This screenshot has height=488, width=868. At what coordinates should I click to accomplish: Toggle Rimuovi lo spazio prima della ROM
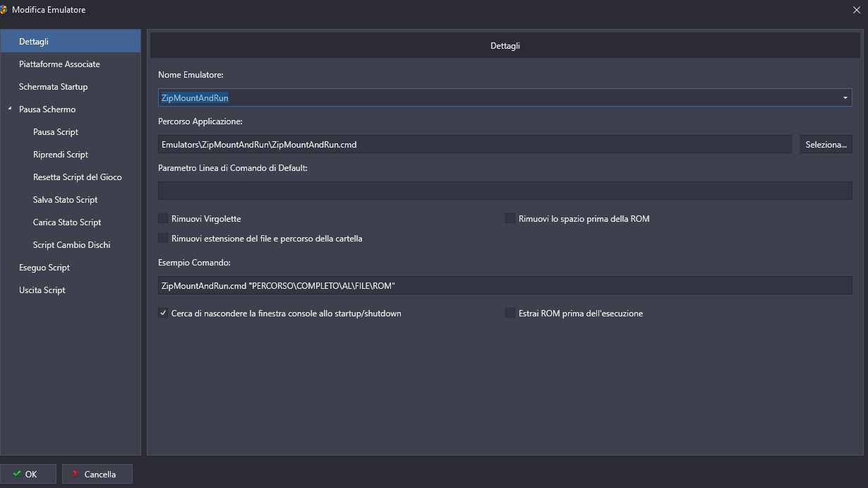click(x=510, y=219)
